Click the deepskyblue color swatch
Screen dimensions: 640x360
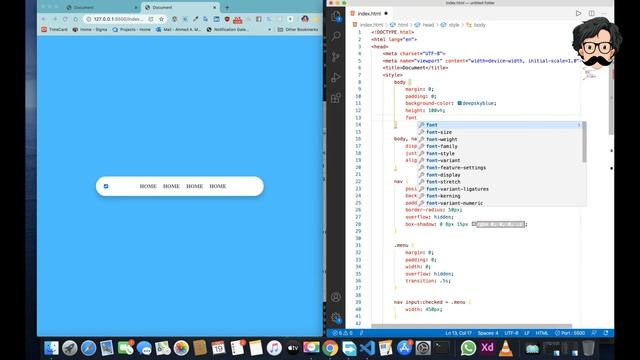pyautogui.click(x=460, y=103)
